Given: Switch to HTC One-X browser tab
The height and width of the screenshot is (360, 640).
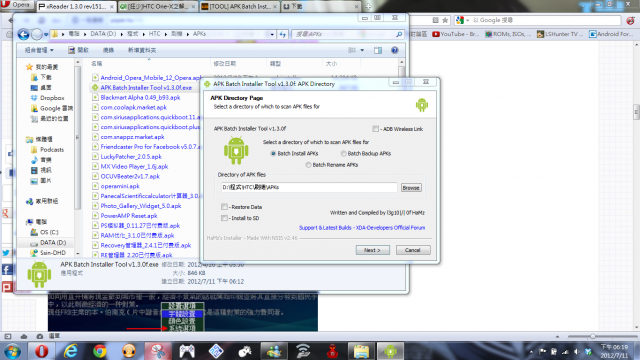Looking at the screenshot, I should click(x=158, y=7).
